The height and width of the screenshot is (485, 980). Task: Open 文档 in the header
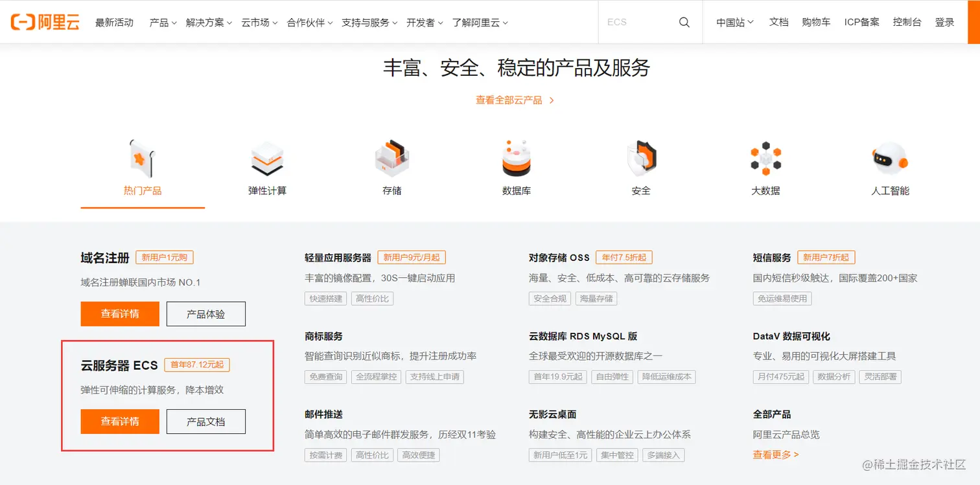[x=778, y=22]
